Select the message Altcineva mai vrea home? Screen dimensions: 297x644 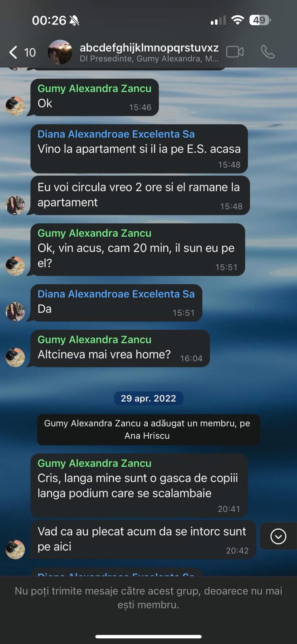coord(120,349)
